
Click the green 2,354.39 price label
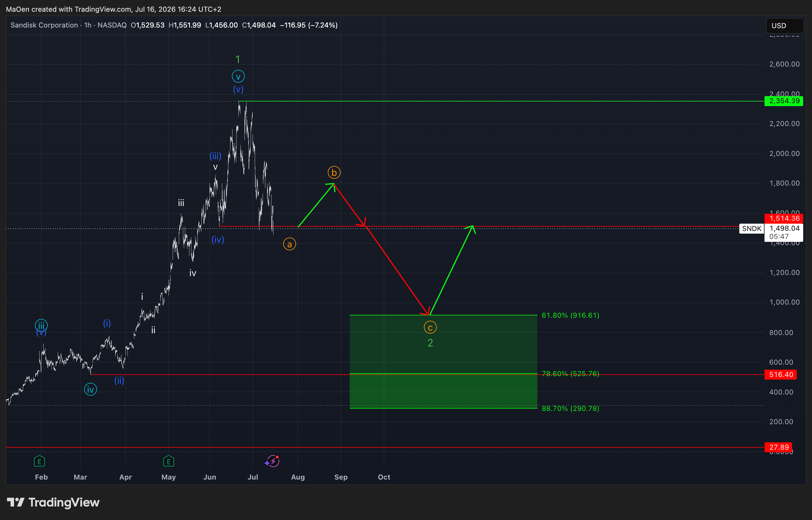tap(784, 101)
